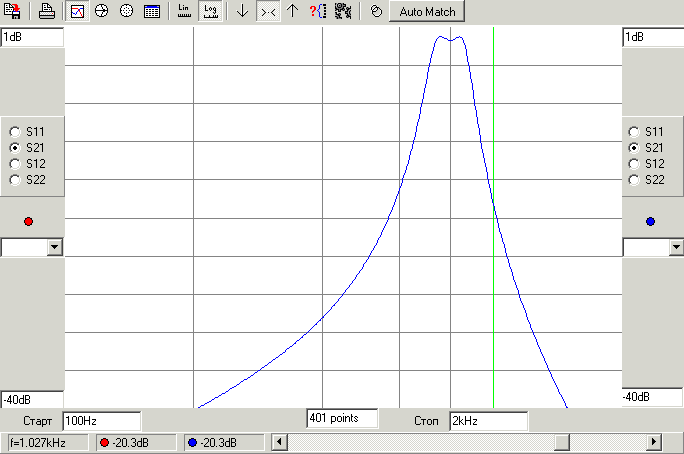The image size is (684, 454).
Task: Select S12 radio on left panel
Action: pos(15,164)
